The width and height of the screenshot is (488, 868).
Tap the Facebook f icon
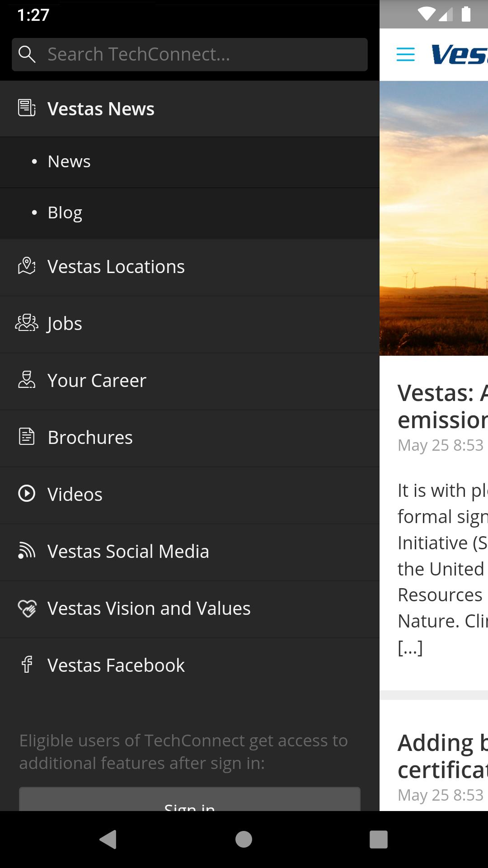(x=27, y=665)
